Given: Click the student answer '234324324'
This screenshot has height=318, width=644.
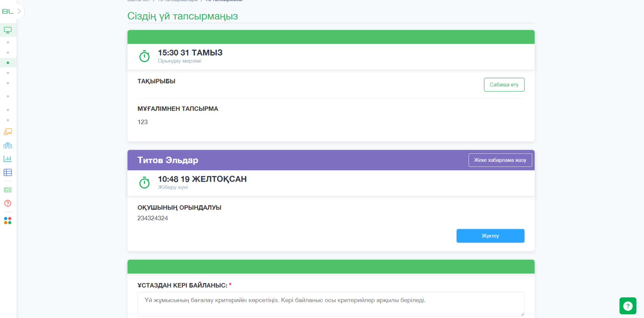Looking at the screenshot, I should click(153, 218).
